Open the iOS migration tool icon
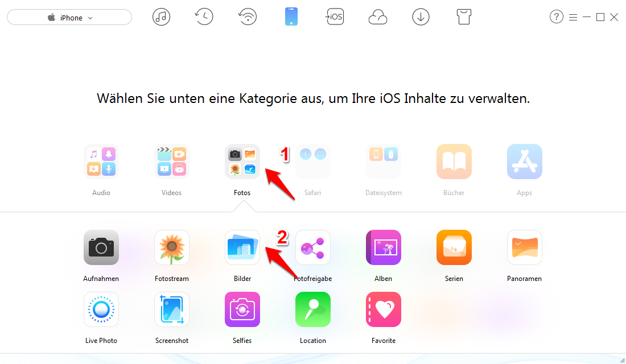Image resolution: width=626 pixels, height=364 pixels. click(x=335, y=16)
